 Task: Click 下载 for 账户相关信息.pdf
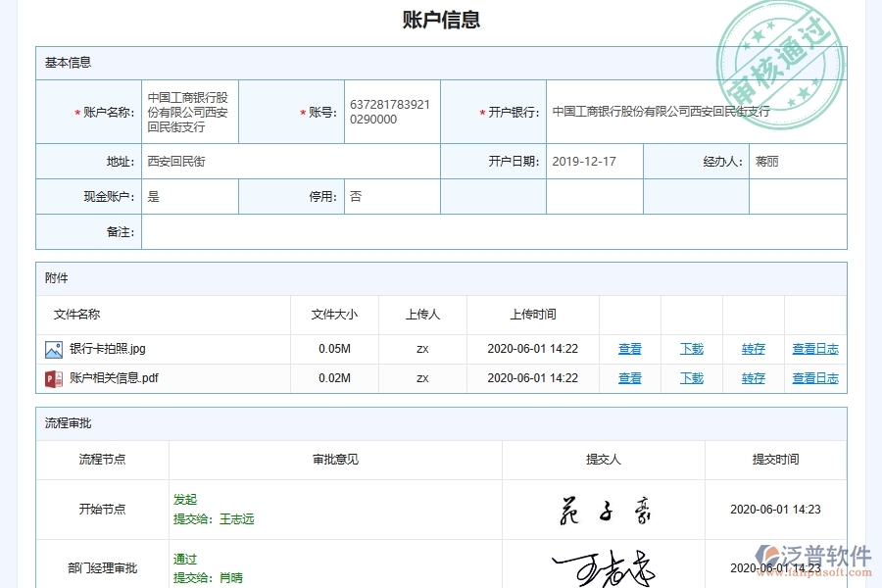693,377
